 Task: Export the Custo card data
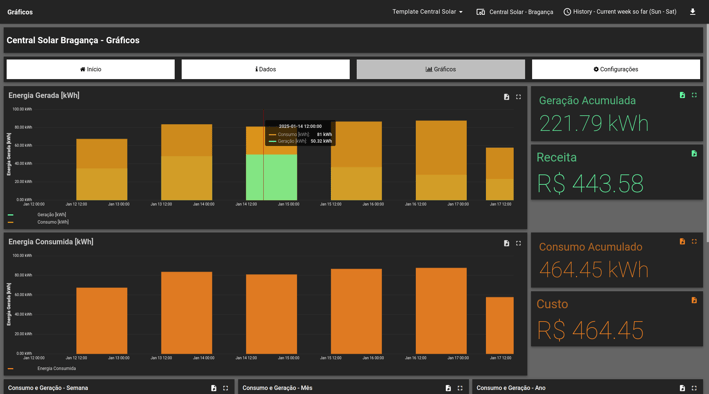(x=694, y=300)
